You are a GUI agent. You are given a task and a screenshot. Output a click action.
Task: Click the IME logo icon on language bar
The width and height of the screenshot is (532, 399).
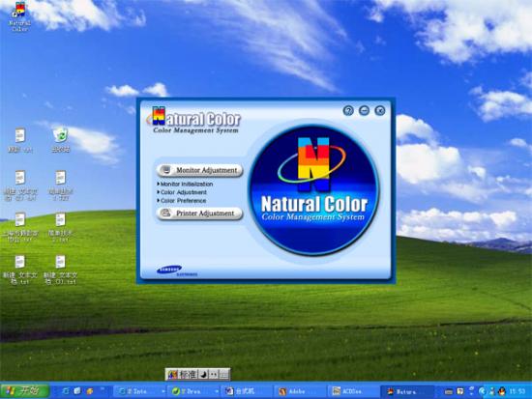pos(173,374)
